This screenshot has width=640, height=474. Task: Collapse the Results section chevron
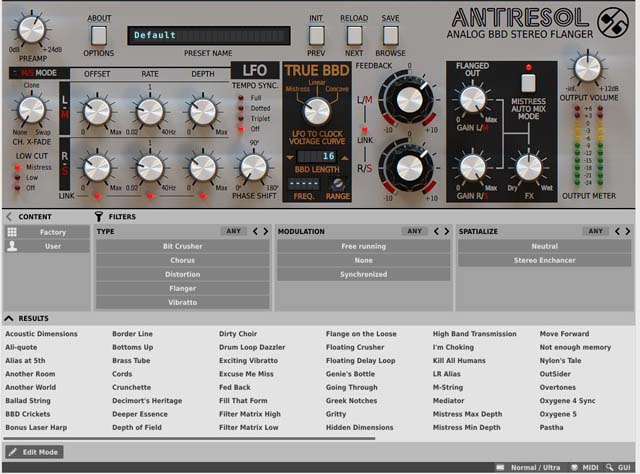pyautogui.click(x=9, y=318)
